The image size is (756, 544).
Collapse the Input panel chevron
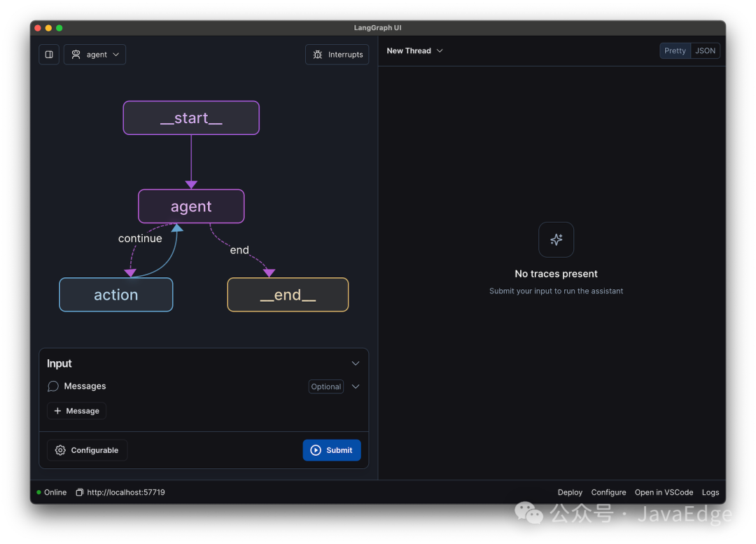(356, 363)
